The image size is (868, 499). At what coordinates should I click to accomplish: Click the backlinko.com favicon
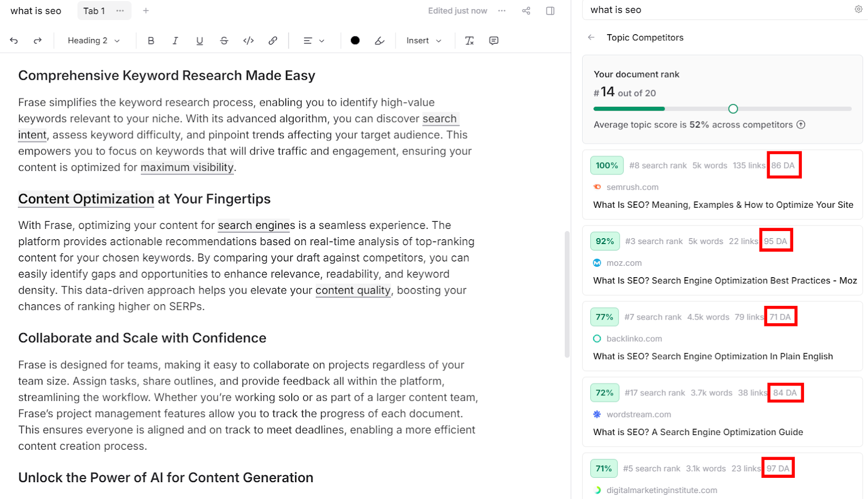[x=597, y=339]
